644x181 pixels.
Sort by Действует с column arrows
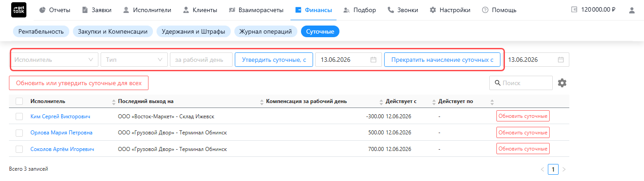pyautogui.click(x=433, y=102)
